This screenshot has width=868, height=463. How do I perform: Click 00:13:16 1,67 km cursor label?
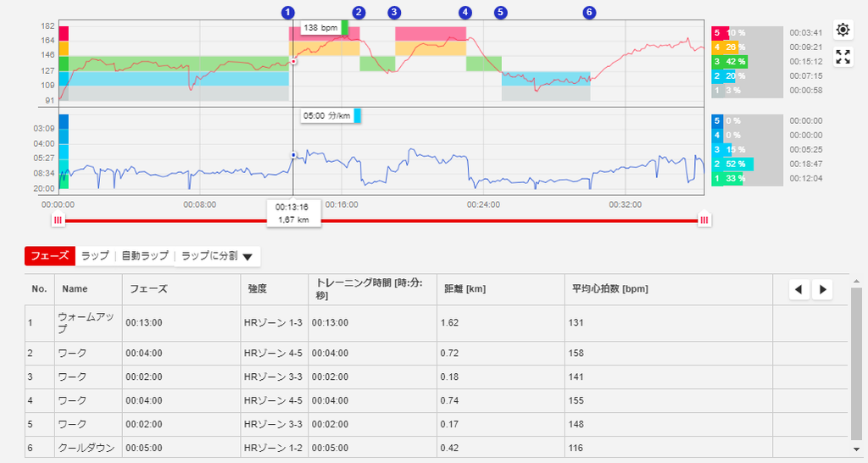click(293, 213)
